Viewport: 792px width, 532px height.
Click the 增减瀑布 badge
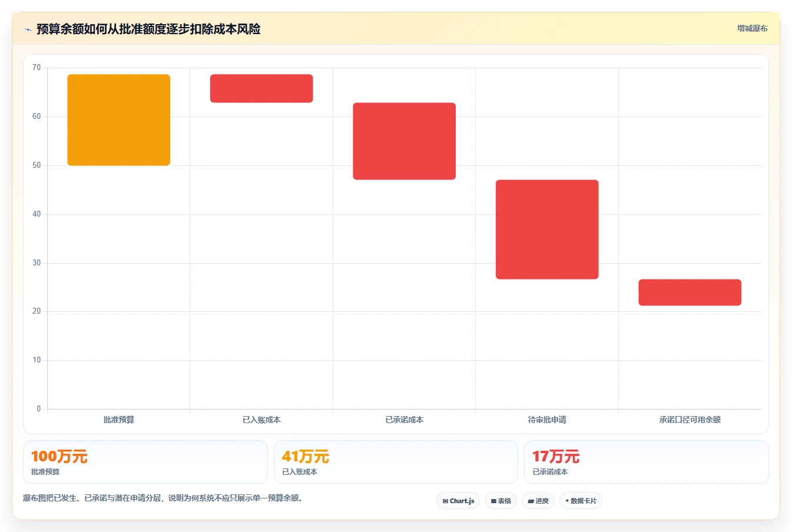752,28
